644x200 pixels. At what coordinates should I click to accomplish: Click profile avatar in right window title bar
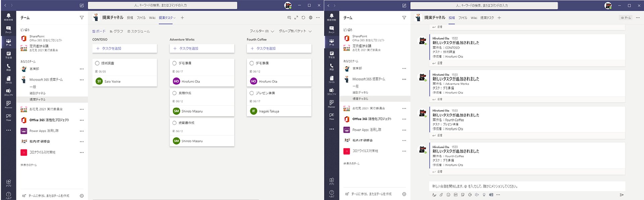pyautogui.click(x=608, y=5)
